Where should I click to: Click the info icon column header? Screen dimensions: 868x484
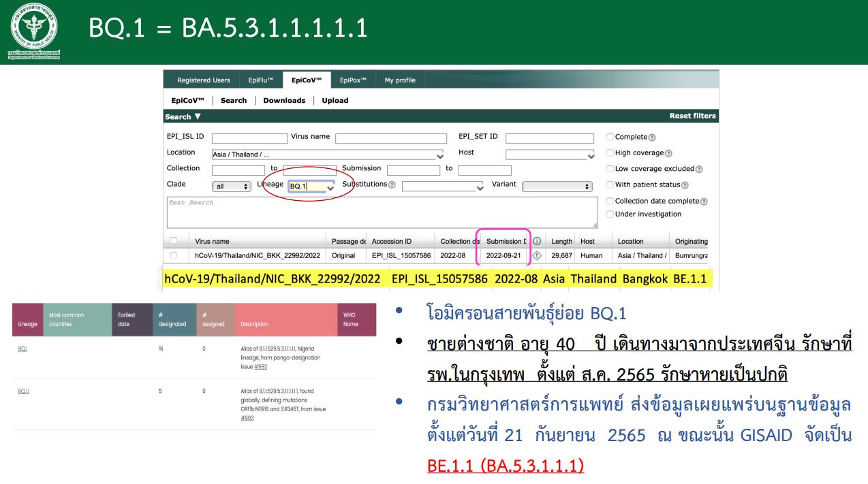(x=537, y=241)
